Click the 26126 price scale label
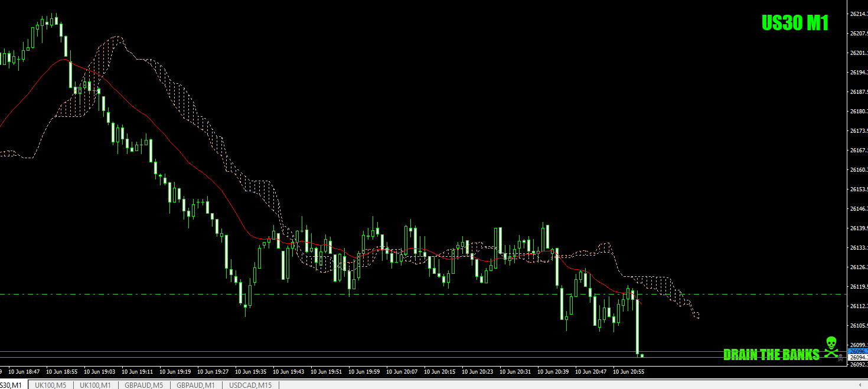 (859, 267)
